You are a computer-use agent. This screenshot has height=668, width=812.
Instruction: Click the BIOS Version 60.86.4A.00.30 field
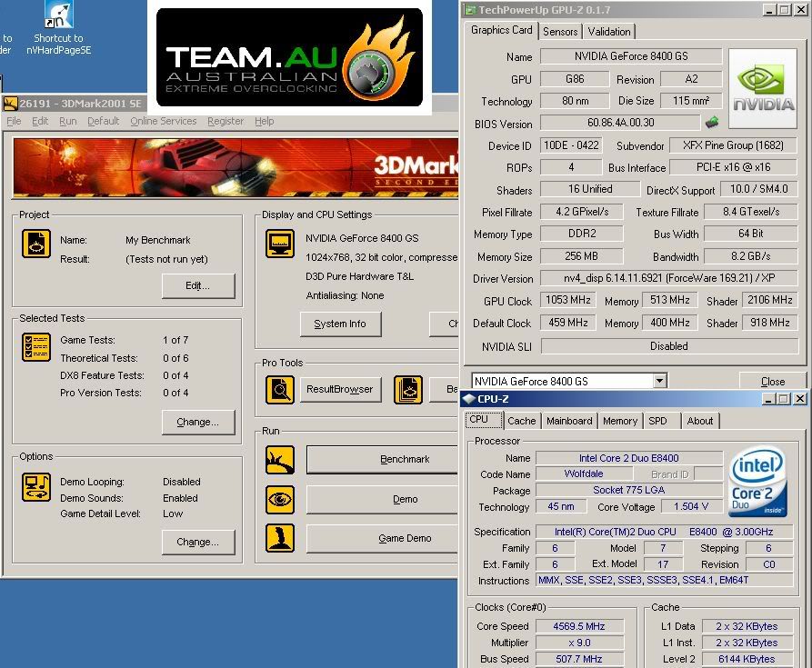[x=620, y=123]
